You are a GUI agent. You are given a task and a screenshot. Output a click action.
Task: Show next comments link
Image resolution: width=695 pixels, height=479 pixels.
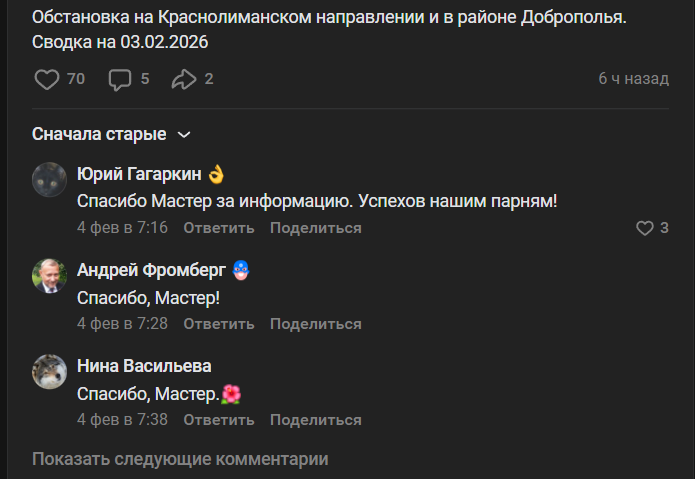pyautogui.click(x=180, y=459)
